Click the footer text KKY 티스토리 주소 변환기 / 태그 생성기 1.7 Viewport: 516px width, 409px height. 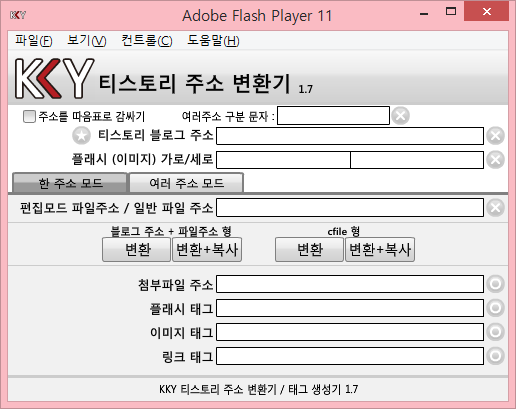pyautogui.click(x=258, y=389)
